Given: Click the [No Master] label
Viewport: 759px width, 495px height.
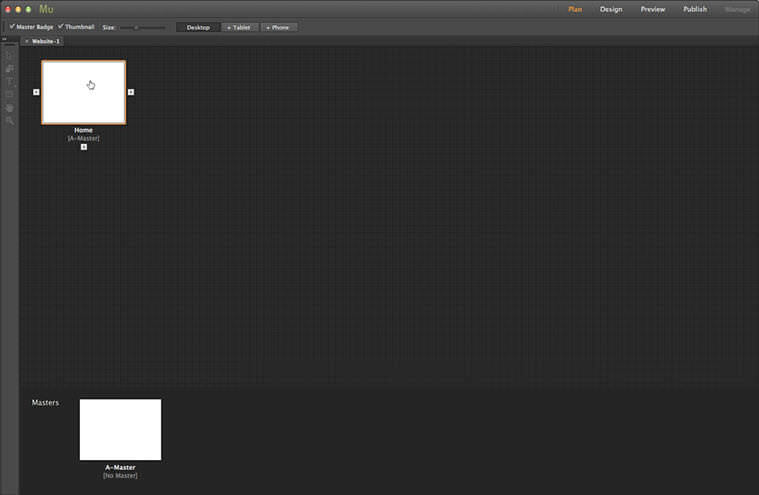Looking at the screenshot, I should point(120,476).
